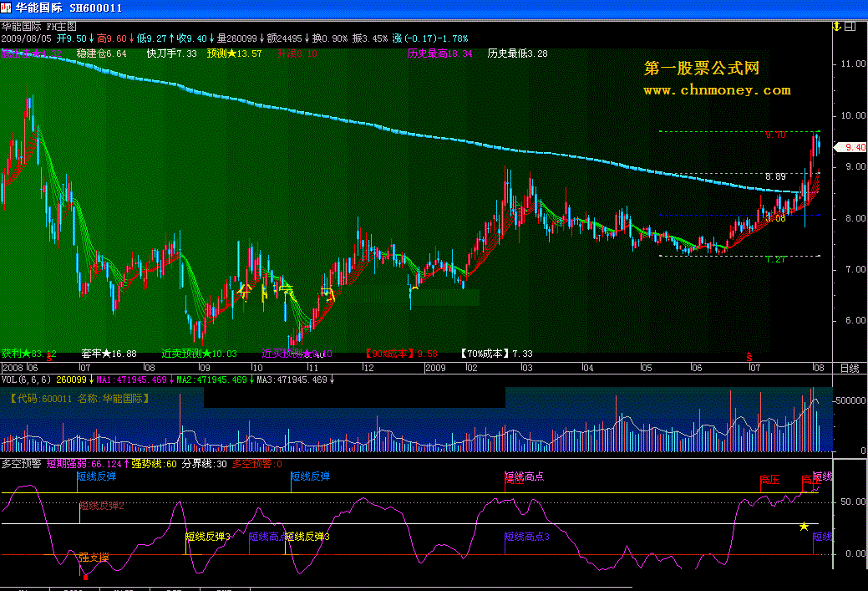Click the 11.00 tick on the price axis
This screenshot has width=868, height=591.
pyautogui.click(x=853, y=64)
